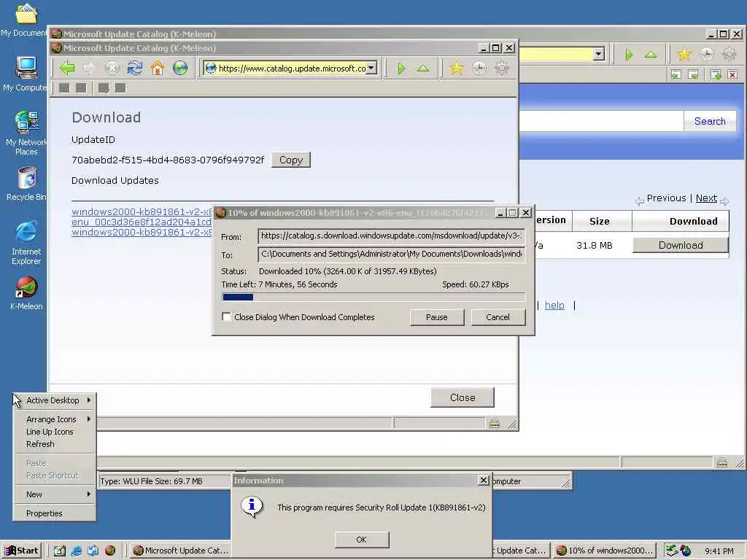Open the Home page icon in front window
The image size is (747, 560).
[158, 68]
